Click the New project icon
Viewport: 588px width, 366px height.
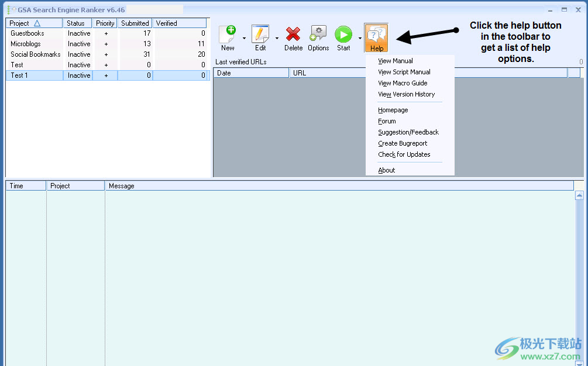[227, 34]
